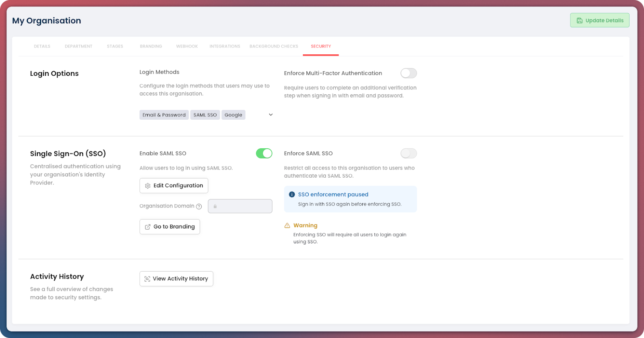Click the scan icon in View Activity History
Image resolution: width=644 pixels, height=338 pixels.
point(147,279)
